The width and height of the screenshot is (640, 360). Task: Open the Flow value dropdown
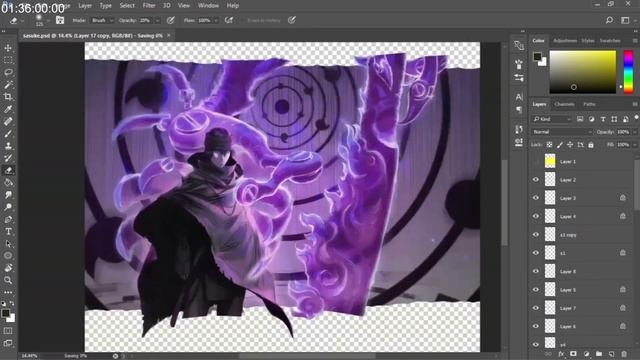click(x=216, y=20)
